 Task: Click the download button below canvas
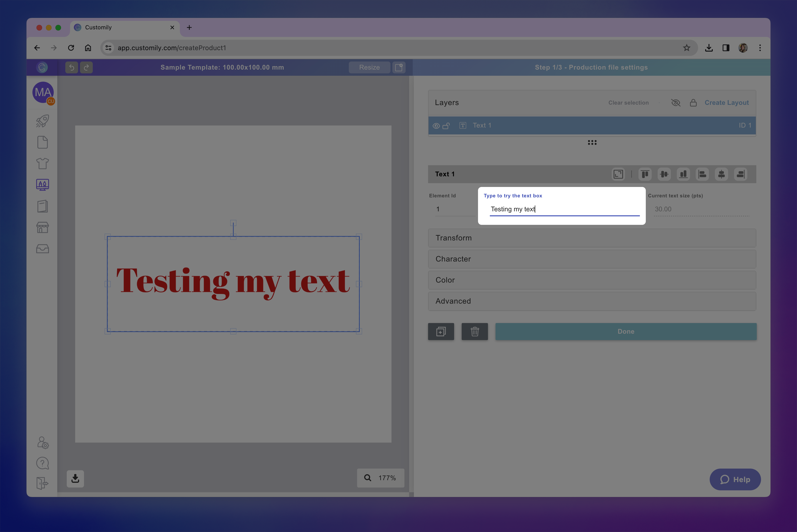tap(75, 479)
